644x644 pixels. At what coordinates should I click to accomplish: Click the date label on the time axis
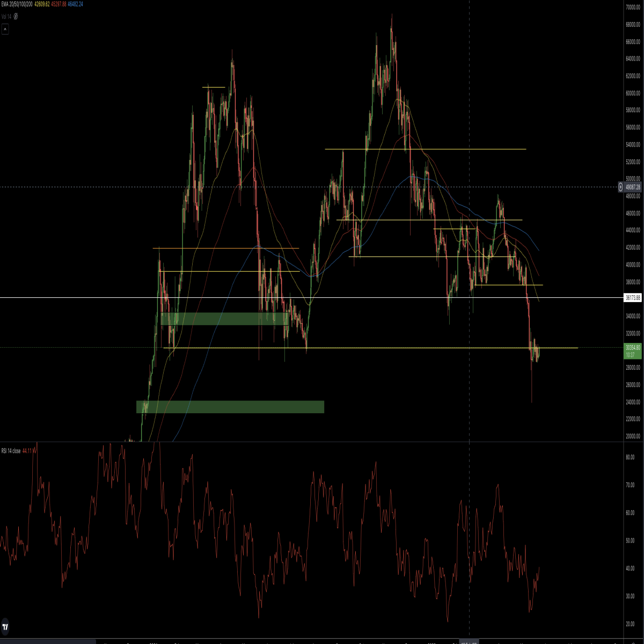click(x=470, y=642)
